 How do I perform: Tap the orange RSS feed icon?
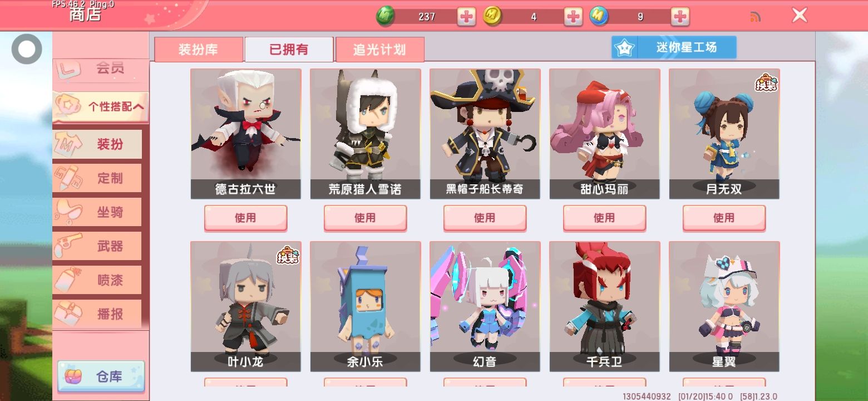tap(755, 17)
